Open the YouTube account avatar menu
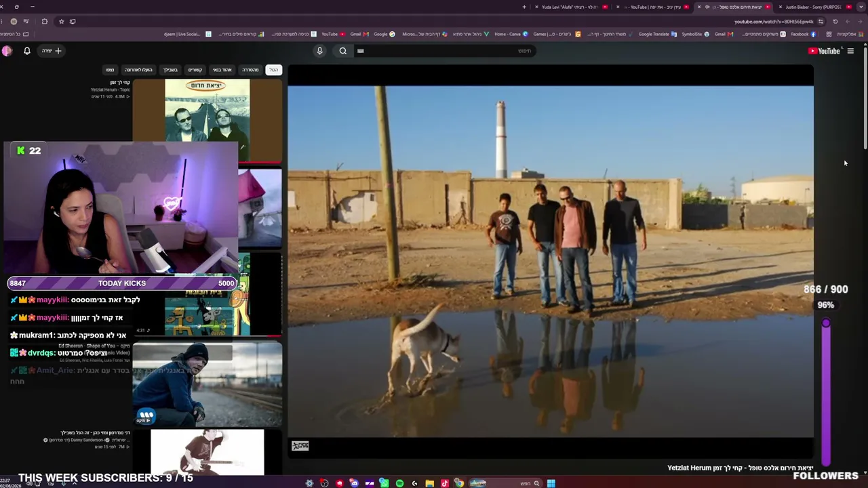The image size is (868, 488). coord(7,51)
